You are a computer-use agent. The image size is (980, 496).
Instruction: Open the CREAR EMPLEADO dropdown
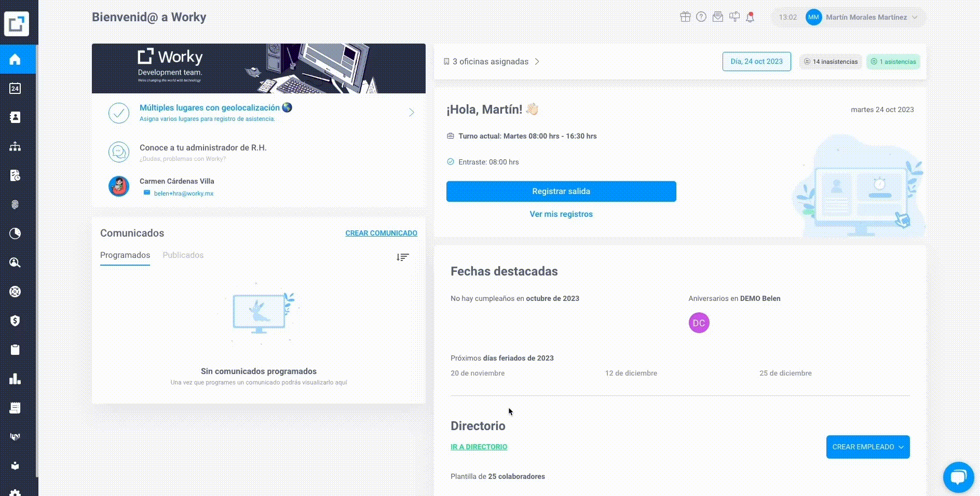[868, 447]
